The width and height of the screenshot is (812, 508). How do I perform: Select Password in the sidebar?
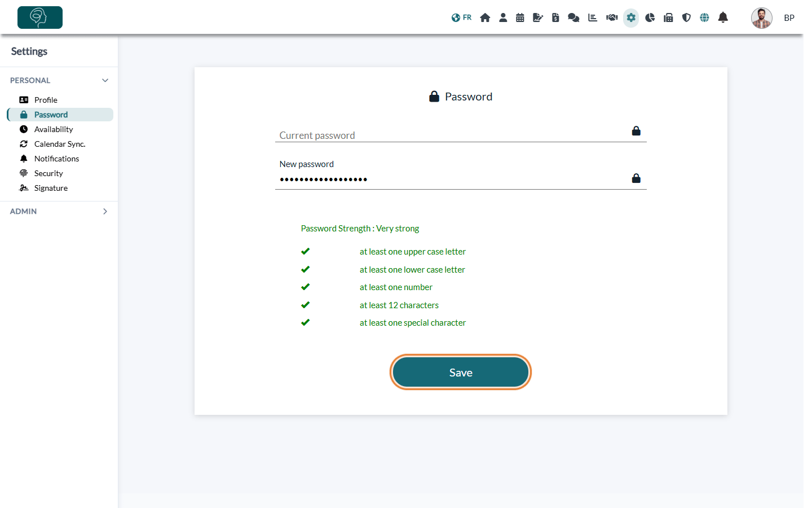[60, 115]
